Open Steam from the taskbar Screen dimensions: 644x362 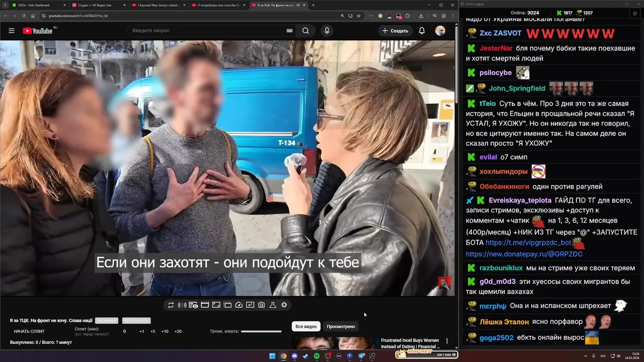(305, 356)
